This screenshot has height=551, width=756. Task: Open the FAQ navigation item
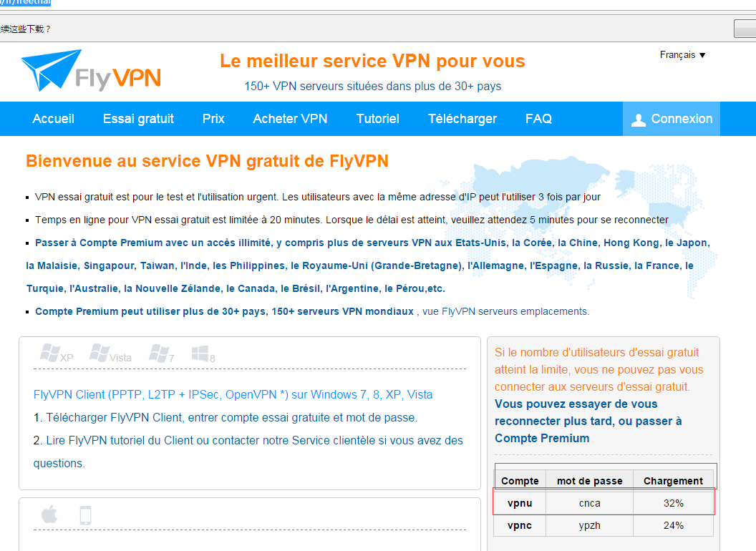click(x=538, y=119)
